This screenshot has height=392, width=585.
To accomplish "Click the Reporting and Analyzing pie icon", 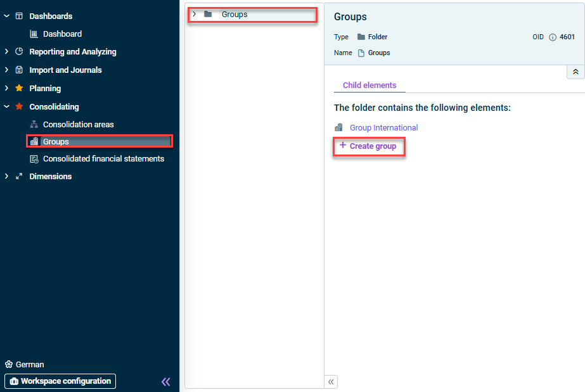I will (x=19, y=51).
